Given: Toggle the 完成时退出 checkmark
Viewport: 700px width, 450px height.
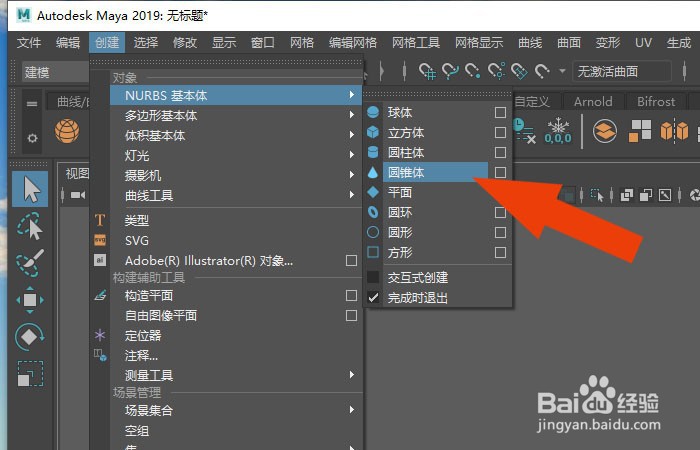Looking at the screenshot, I should click(x=373, y=297).
